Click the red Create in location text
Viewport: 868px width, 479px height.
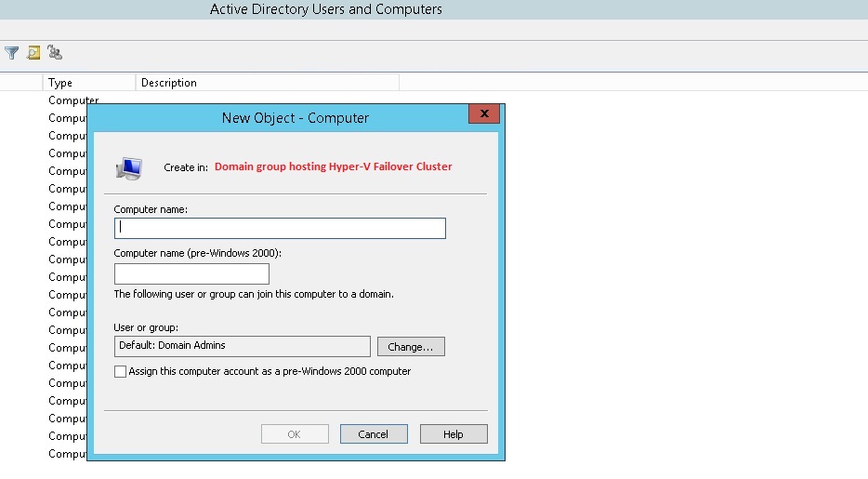[334, 166]
